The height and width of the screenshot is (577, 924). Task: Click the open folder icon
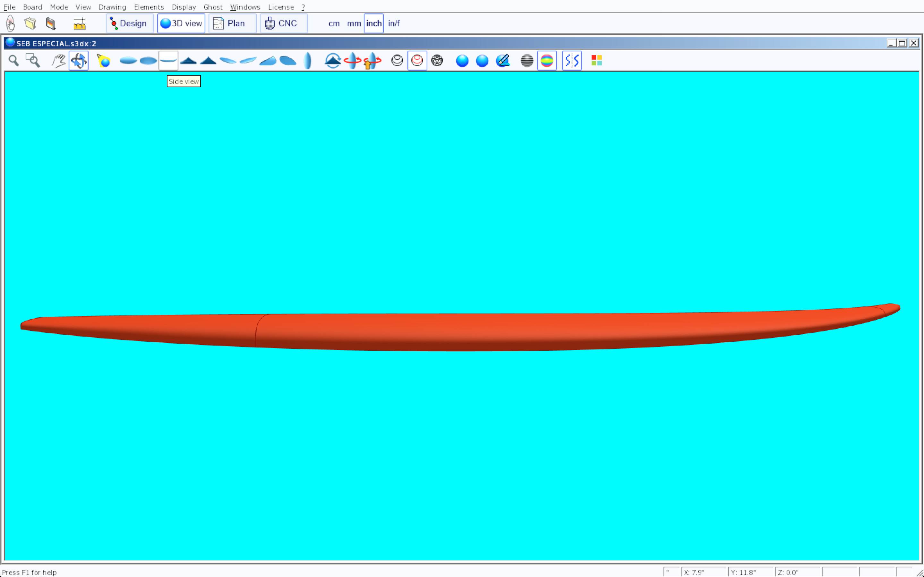coord(30,23)
